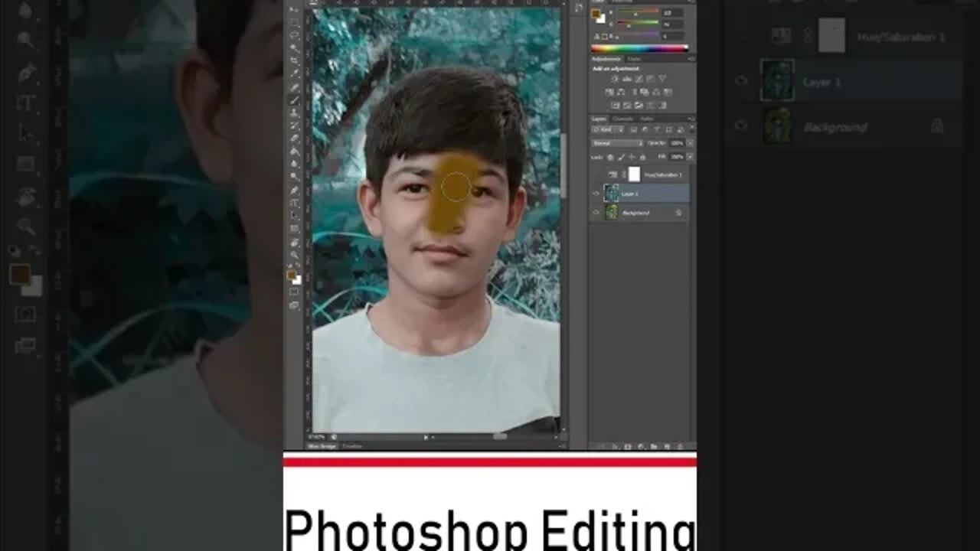Toggle lock position icon
Screen dimensions: 980x551
tap(632, 156)
